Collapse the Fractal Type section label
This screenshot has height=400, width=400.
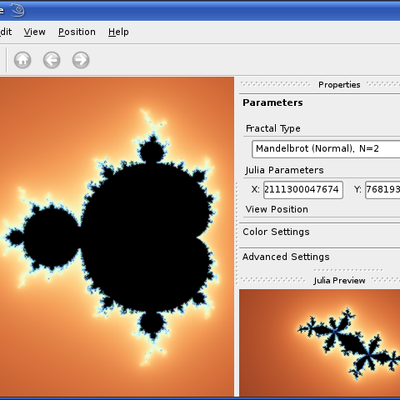click(273, 128)
